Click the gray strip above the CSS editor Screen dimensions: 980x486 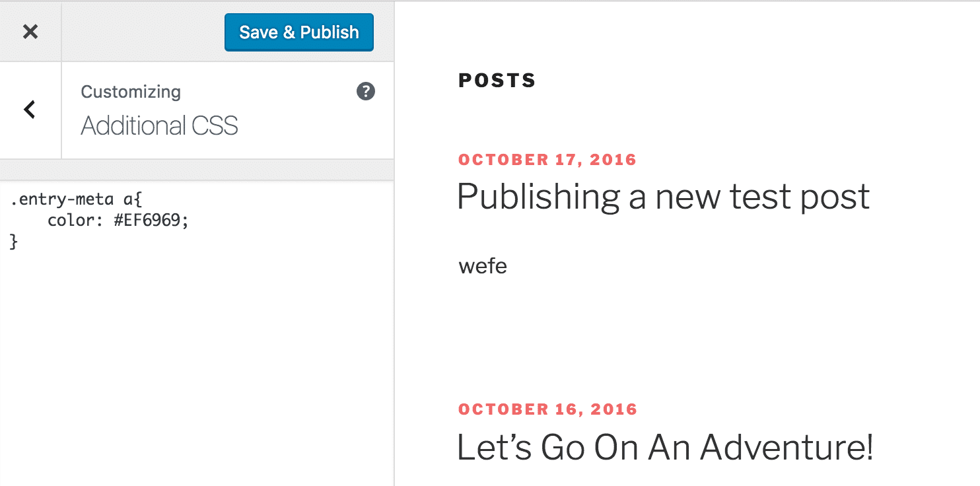197,170
